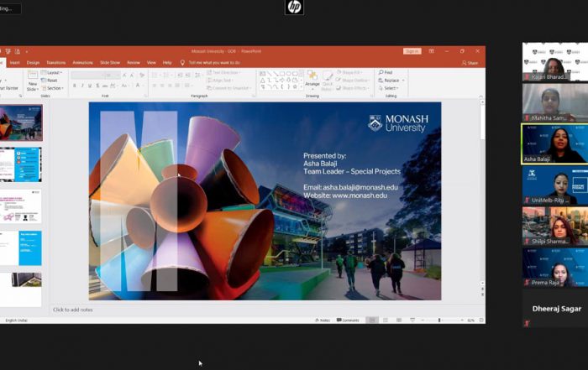This screenshot has height=370, width=588.
Task: Click the Clear All Formatting icon
Action: point(142,76)
